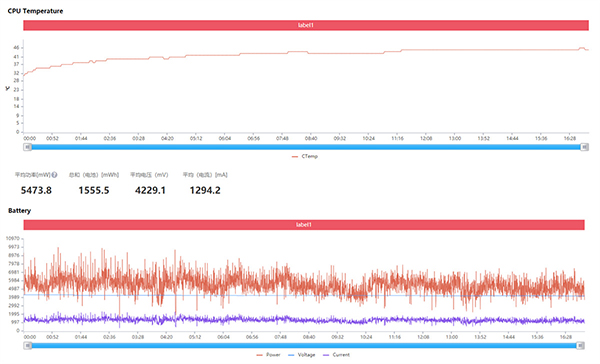Viewport: 600px width, 364px height.
Task: Toggle the Current legend entry
Action: 336,355
